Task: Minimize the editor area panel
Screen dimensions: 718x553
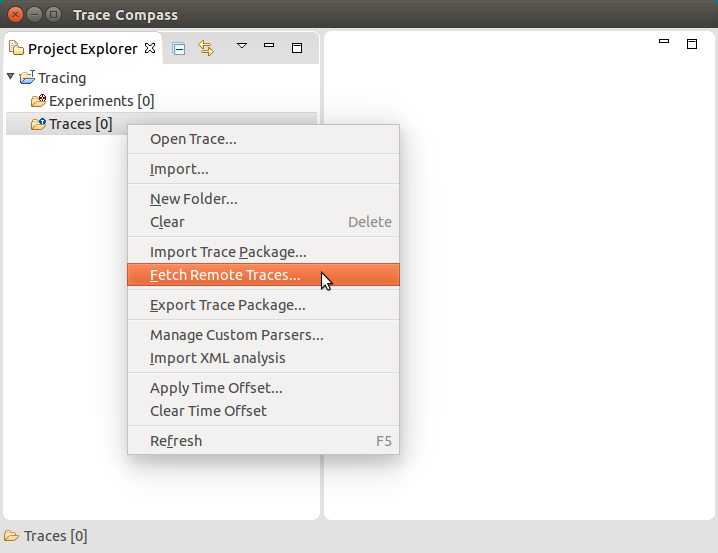Action: click(x=664, y=42)
